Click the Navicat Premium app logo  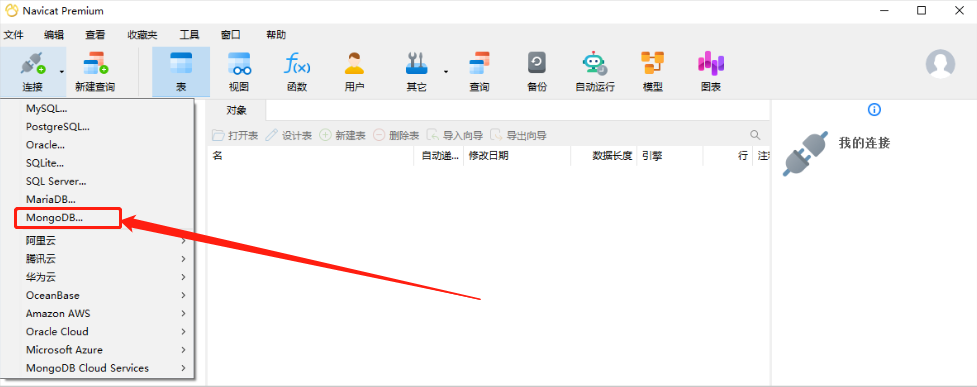pyautogui.click(x=11, y=11)
